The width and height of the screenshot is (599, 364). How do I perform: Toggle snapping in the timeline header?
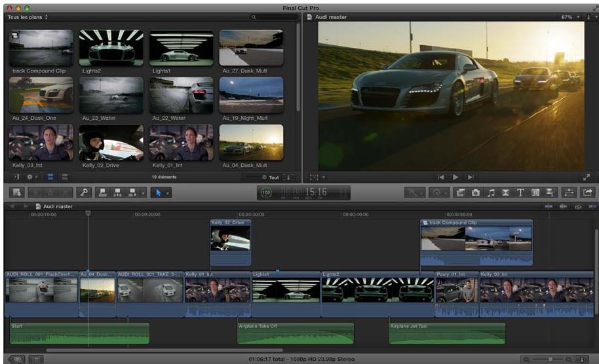click(592, 206)
